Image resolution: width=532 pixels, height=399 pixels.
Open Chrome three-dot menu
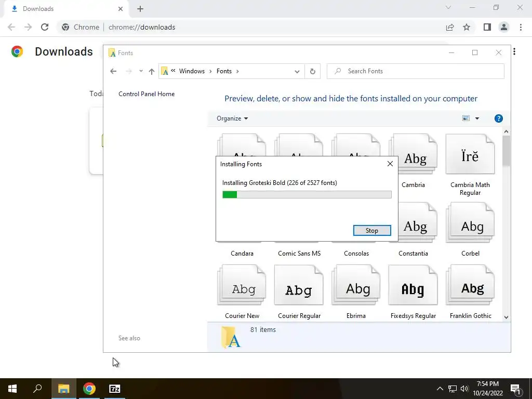521,27
